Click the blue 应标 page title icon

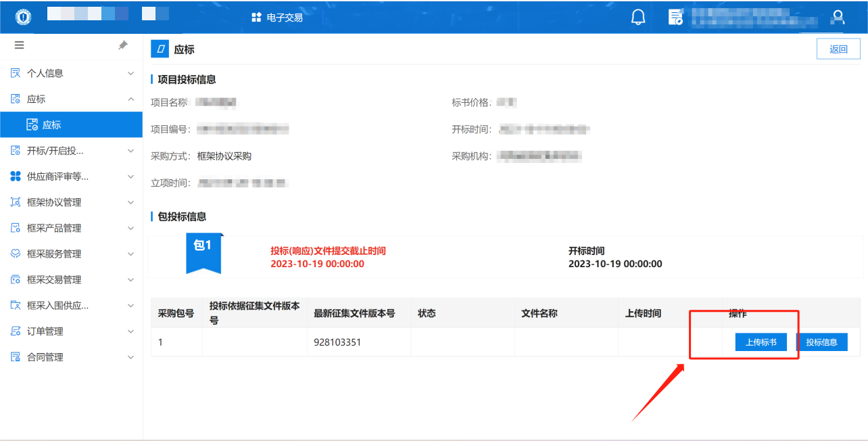pos(160,49)
